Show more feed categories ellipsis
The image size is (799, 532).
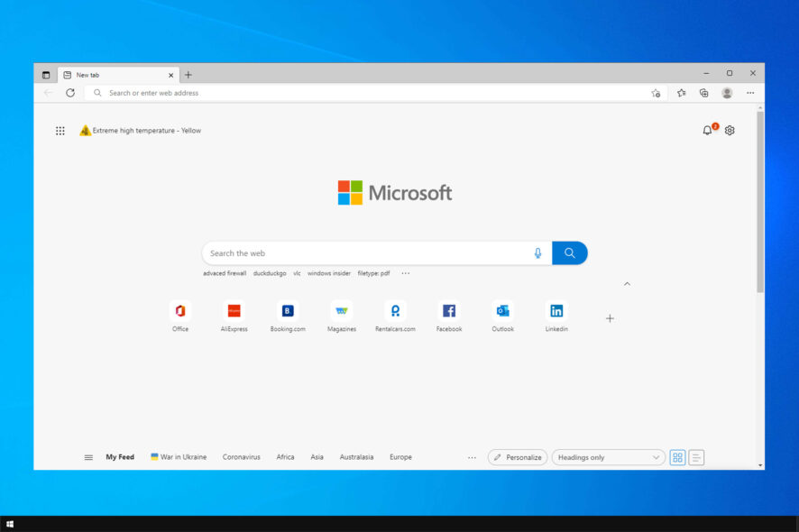(472, 457)
